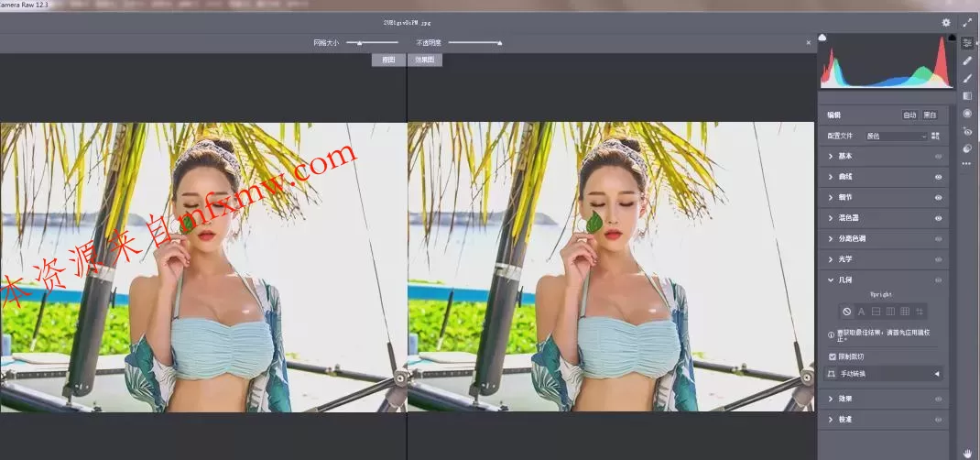The height and width of the screenshot is (460, 980).
Task: Collapse the 几何 panel
Action: tap(831, 280)
